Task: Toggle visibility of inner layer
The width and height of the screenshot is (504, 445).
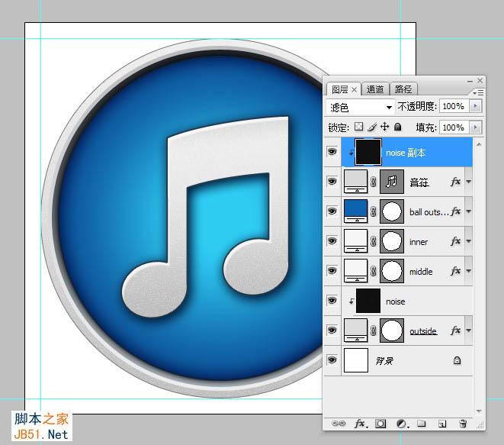Action: [332, 240]
